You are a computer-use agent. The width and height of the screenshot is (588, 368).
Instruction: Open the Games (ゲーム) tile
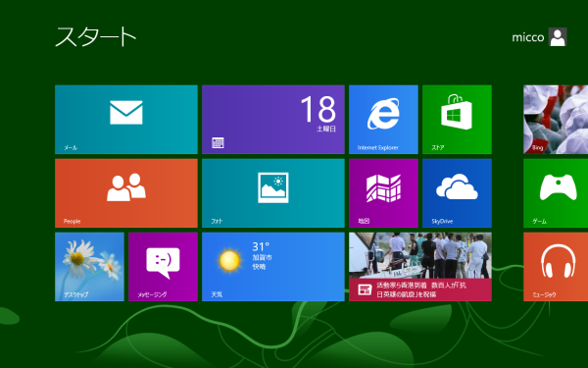tap(556, 193)
